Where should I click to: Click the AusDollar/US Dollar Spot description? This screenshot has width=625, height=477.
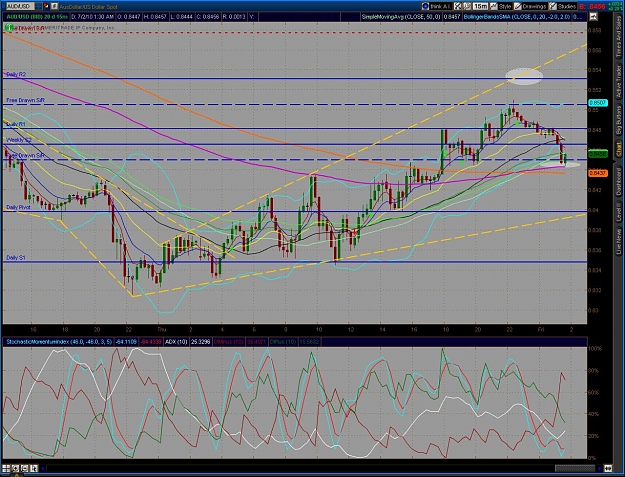pos(88,7)
